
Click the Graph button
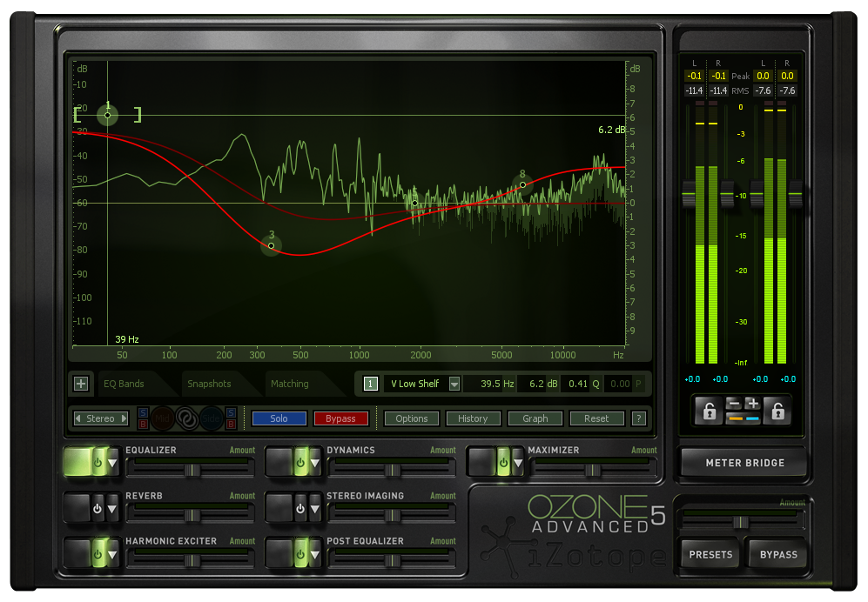click(x=535, y=418)
